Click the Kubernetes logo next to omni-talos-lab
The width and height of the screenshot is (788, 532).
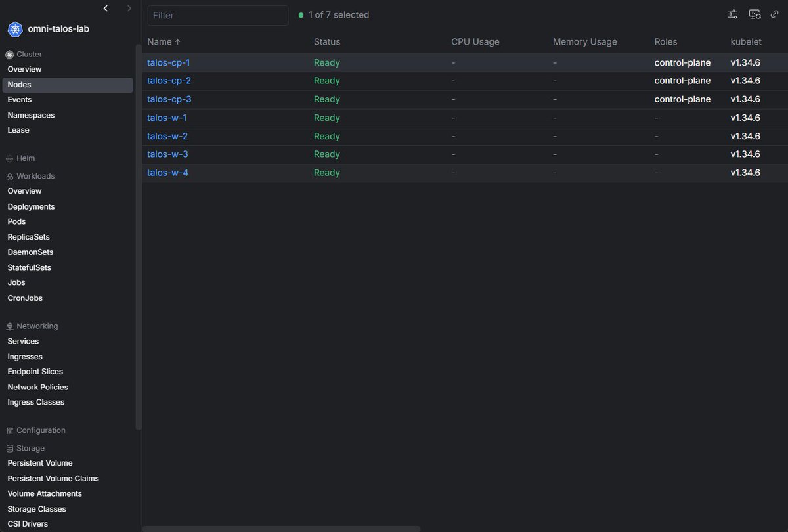pos(14,29)
